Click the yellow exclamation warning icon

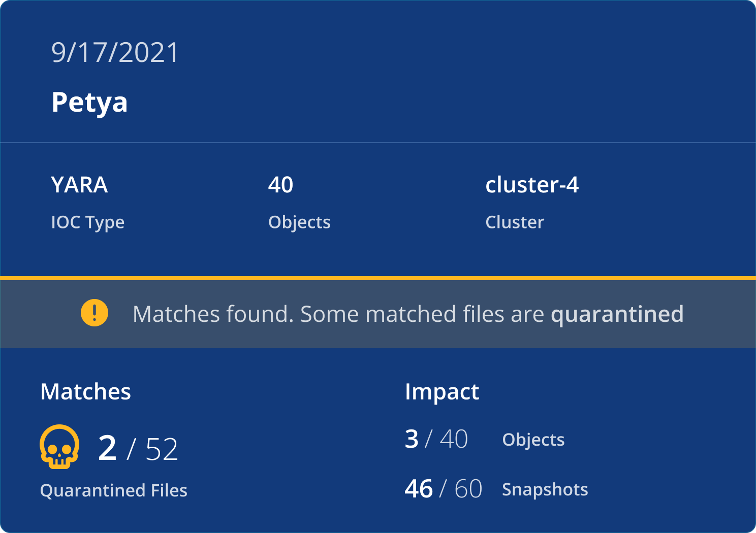pyautogui.click(x=94, y=313)
